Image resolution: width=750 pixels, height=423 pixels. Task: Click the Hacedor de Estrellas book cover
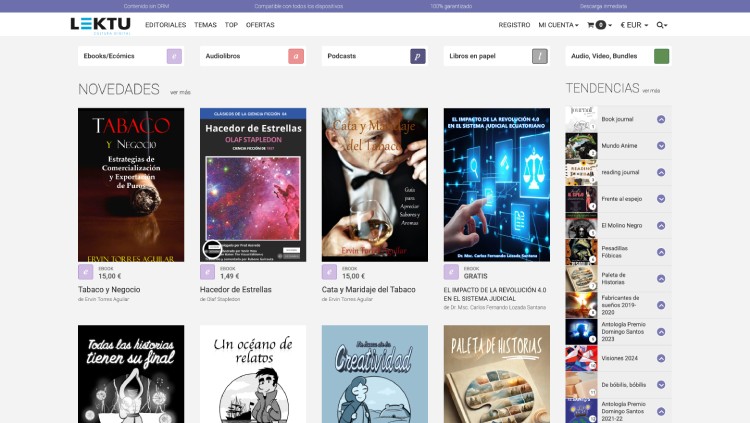[x=253, y=185]
